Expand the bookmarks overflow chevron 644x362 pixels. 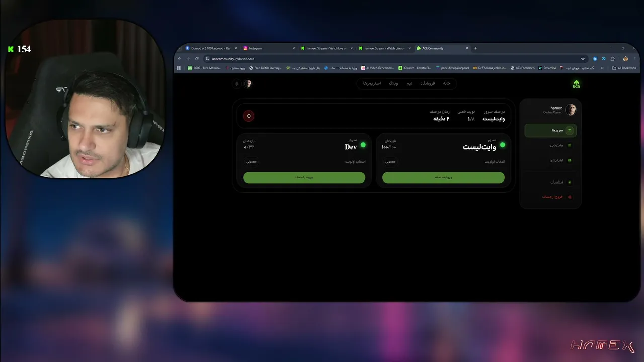602,68
